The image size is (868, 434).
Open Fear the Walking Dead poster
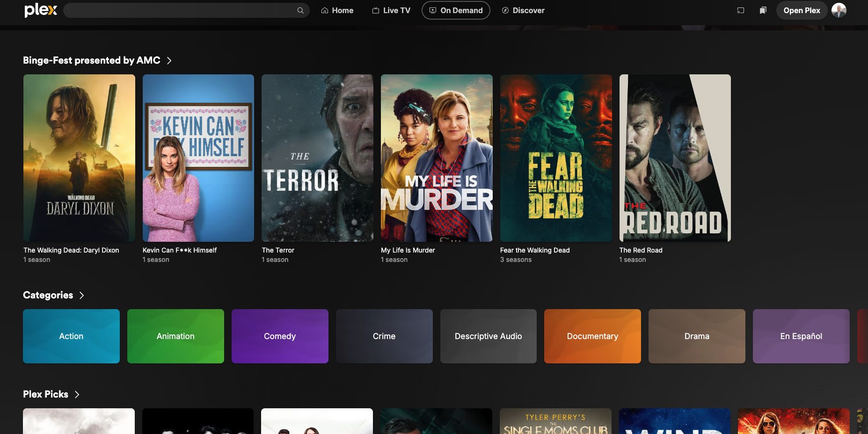556,158
